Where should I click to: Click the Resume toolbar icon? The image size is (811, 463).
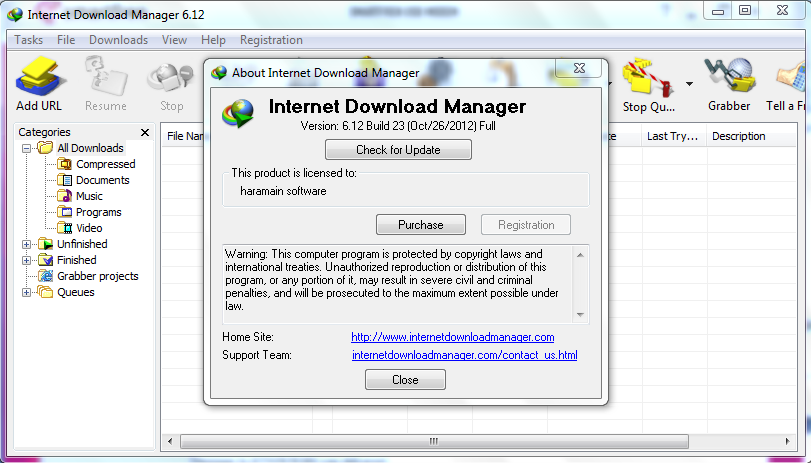(106, 77)
